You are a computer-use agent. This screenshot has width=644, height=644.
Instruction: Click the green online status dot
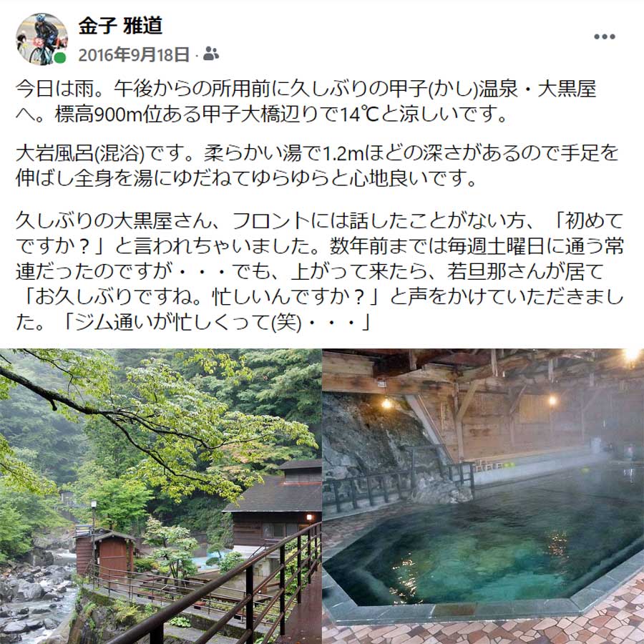click(60, 58)
